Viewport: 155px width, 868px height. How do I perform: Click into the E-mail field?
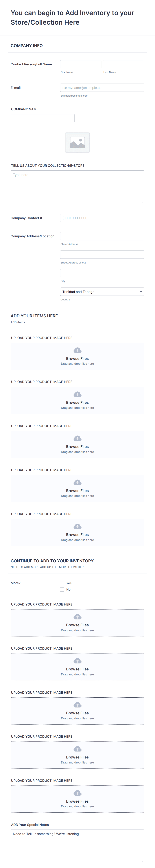click(x=102, y=88)
